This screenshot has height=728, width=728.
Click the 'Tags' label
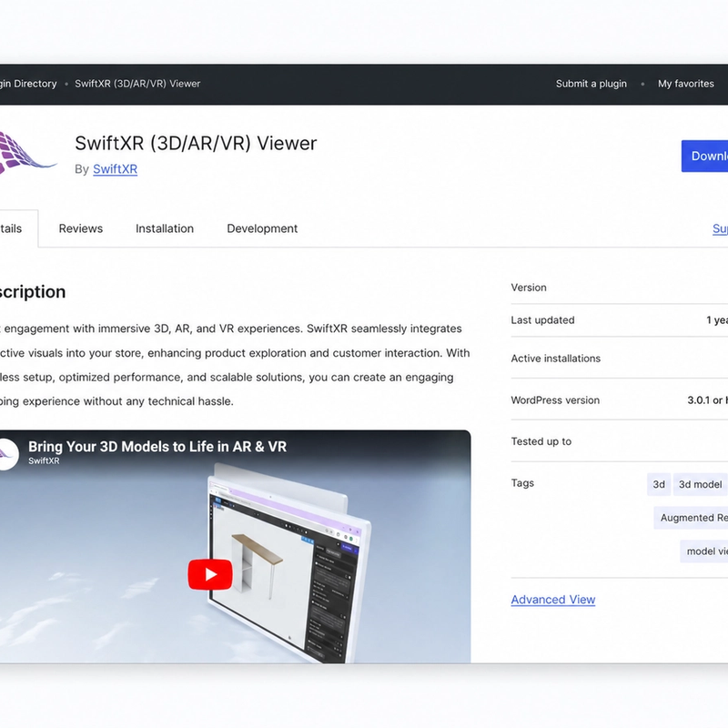click(x=522, y=483)
